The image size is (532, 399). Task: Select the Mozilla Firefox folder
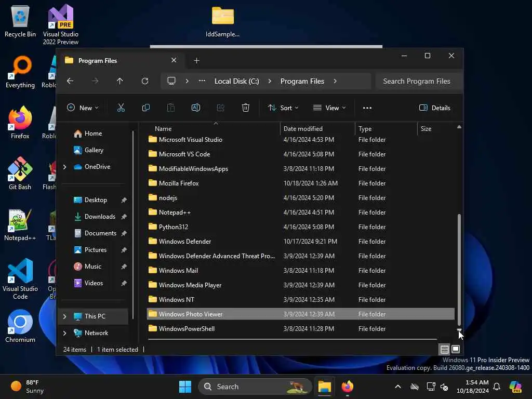click(301, 183)
